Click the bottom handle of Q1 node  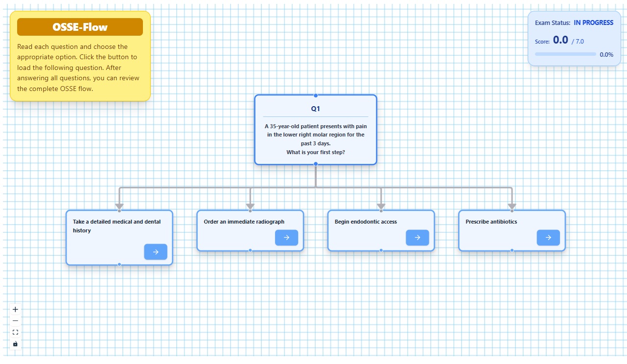(316, 164)
